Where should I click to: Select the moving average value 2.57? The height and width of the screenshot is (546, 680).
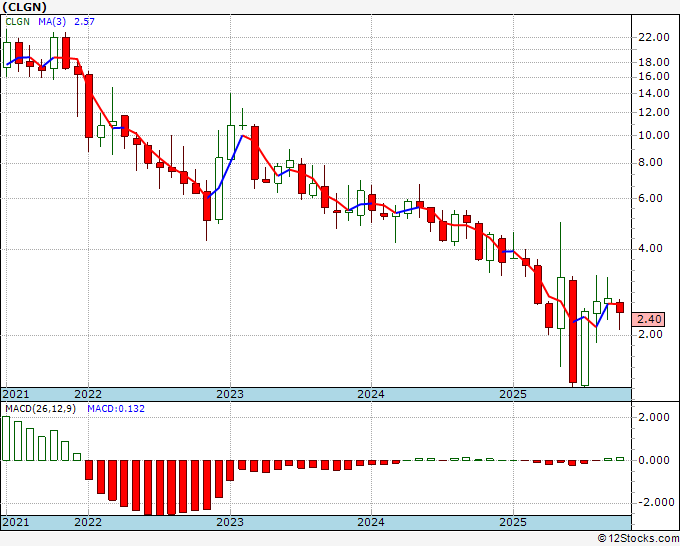point(84,21)
